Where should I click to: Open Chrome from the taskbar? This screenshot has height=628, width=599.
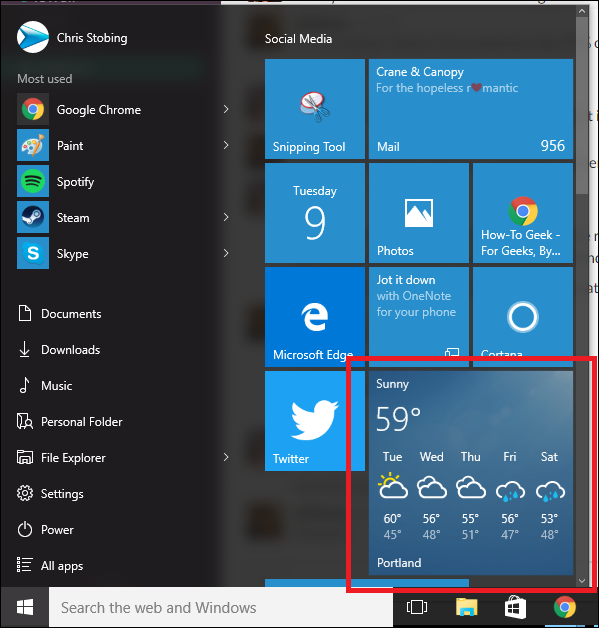[x=565, y=608]
